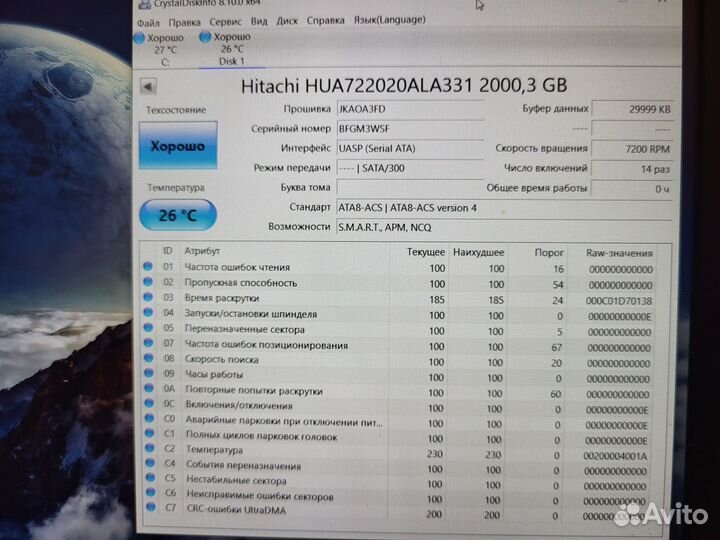Click the status dot for Включения/отключения
This screenshot has height=540, width=720.
pos(149,403)
